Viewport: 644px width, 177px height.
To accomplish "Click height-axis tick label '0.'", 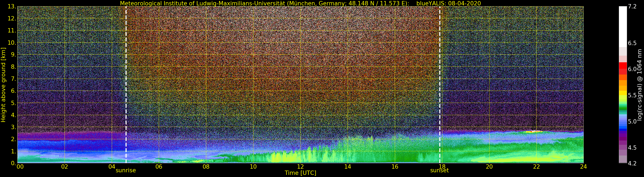I will tap(14, 163).
